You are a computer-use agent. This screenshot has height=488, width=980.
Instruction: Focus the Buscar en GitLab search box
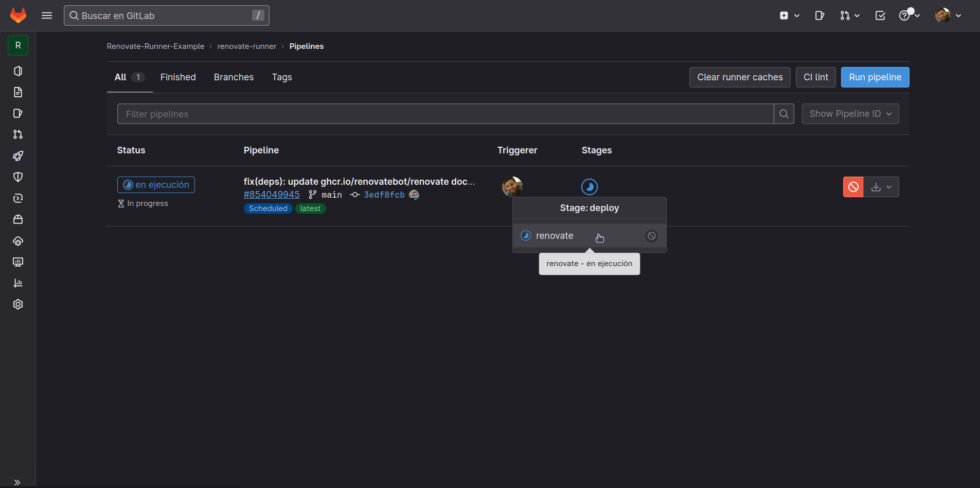click(166, 15)
